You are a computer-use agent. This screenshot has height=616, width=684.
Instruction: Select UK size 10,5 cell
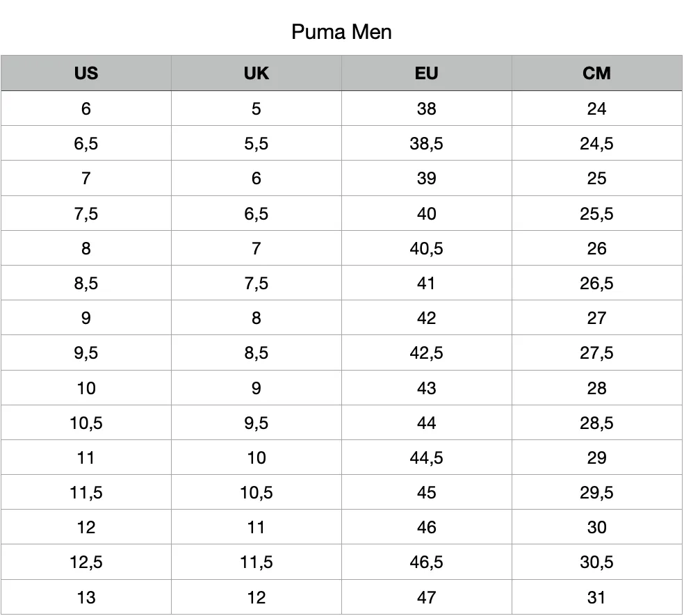[256, 492]
